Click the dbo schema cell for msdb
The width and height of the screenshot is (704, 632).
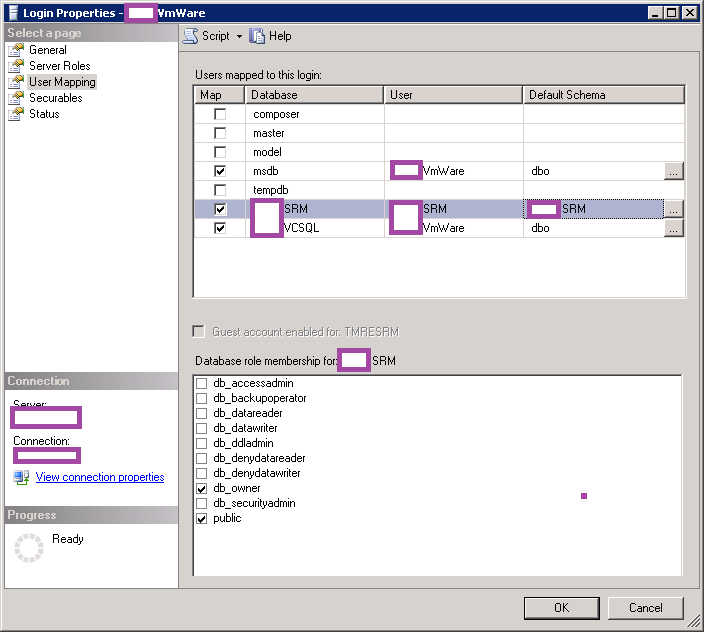(x=594, y=171)
